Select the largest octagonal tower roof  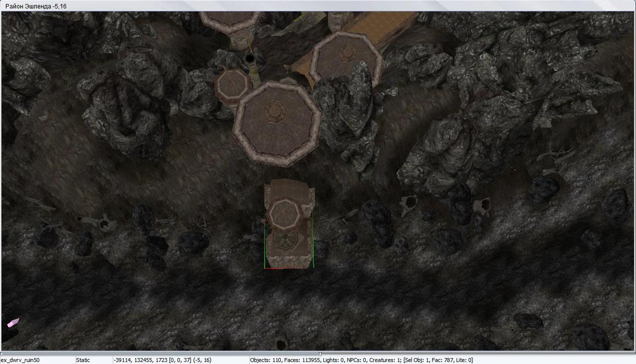pyautogui.click(x=277, y=124)
